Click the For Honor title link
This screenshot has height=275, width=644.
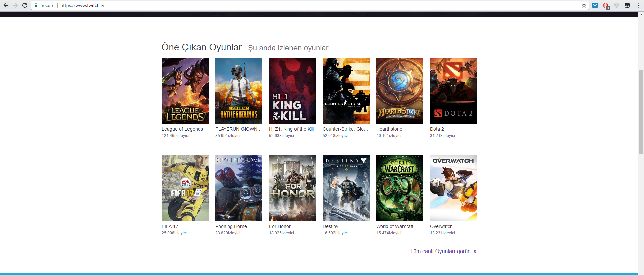coord(280,226)
